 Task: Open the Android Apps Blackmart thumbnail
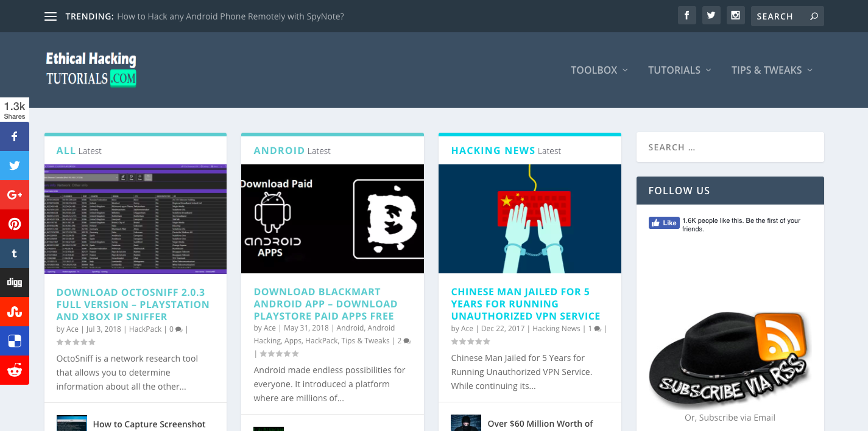click(x=333, y=219)
